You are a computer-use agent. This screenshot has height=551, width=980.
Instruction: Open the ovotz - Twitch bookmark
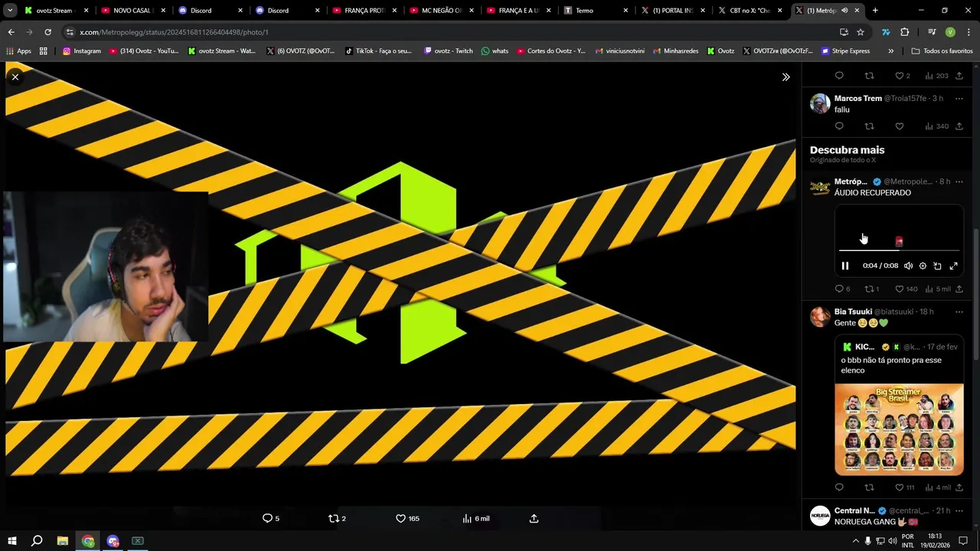coord(448,51)
